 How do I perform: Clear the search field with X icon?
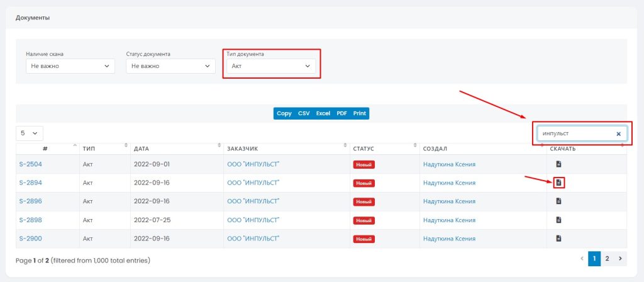(618, 134)
